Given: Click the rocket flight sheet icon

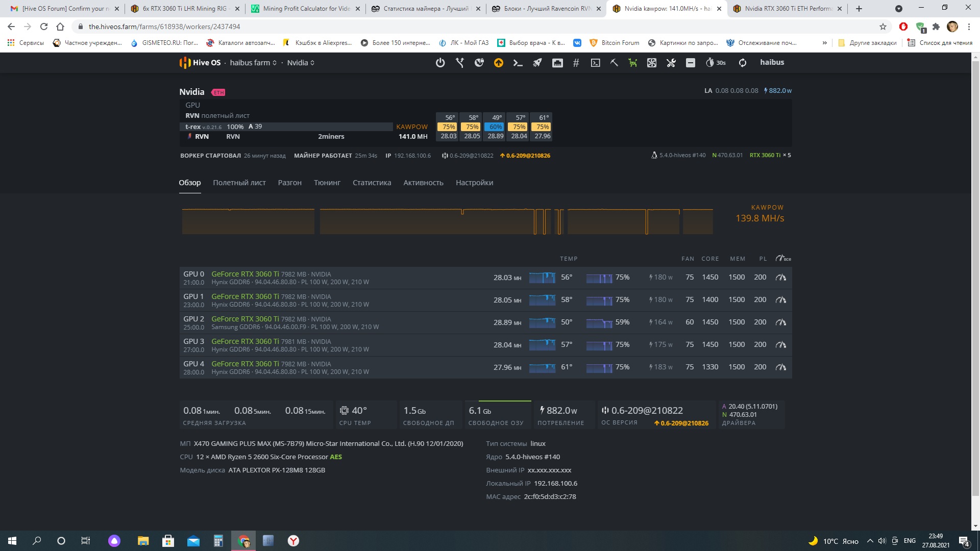Looking at the screenshot, I should (x=537, y=63).
